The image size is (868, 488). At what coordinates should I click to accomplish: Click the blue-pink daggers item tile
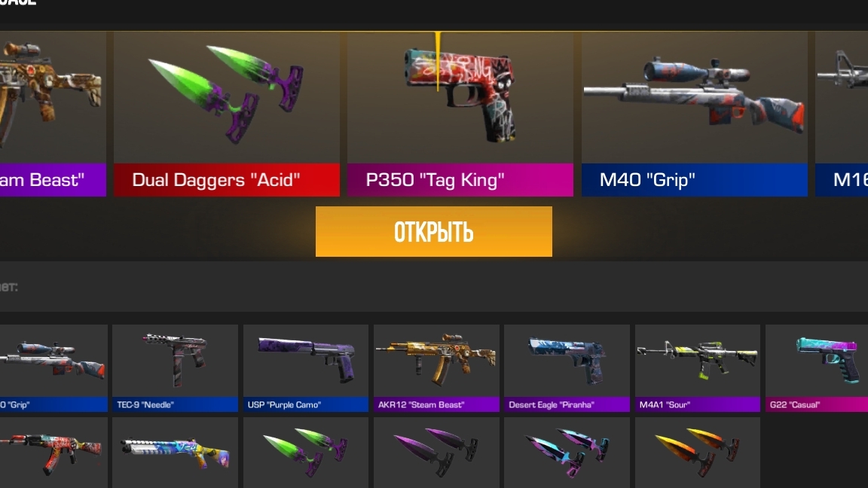[x=567, y=453]
